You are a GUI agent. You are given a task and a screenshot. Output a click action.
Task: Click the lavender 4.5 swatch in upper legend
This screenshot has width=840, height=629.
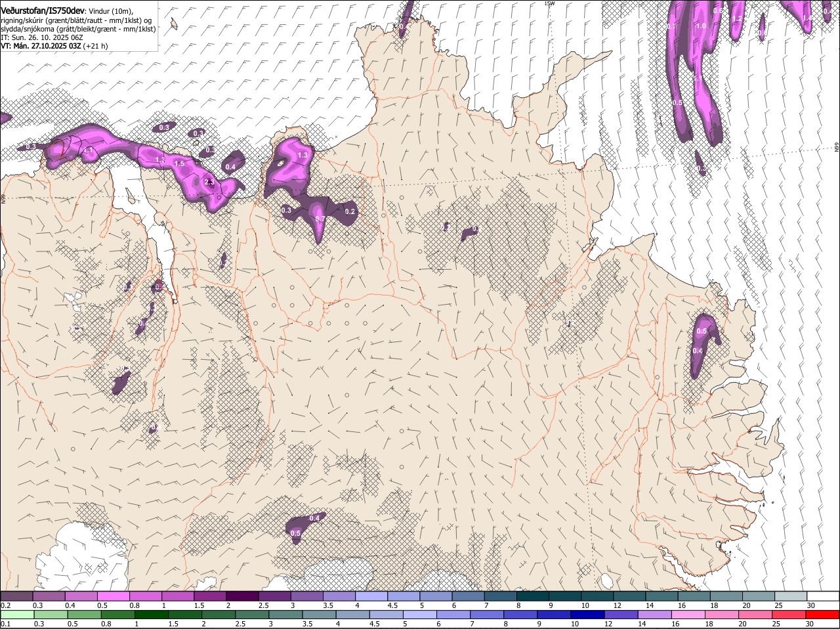pos(404,596)
